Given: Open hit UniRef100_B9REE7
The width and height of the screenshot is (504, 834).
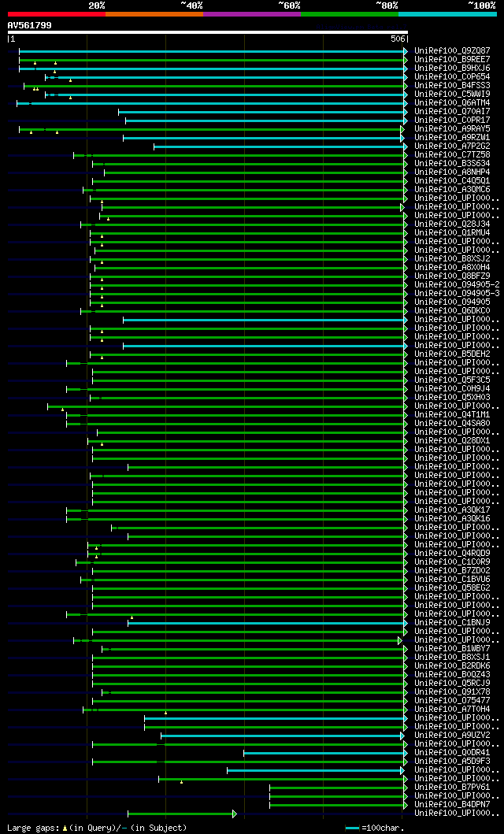Looking at the screenshot, I should (x=453, y=60).
